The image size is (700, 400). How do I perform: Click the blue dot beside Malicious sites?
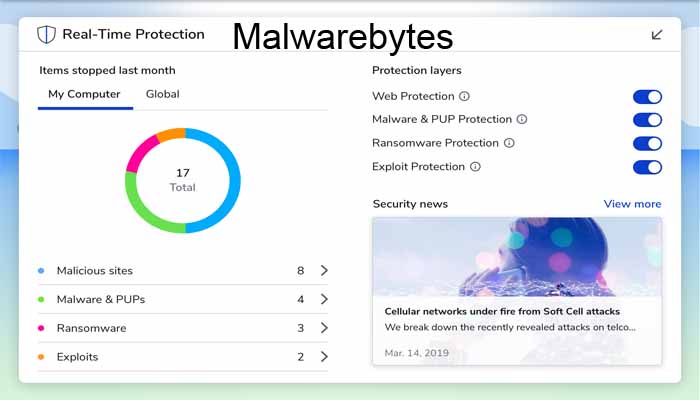coord(41,271)
